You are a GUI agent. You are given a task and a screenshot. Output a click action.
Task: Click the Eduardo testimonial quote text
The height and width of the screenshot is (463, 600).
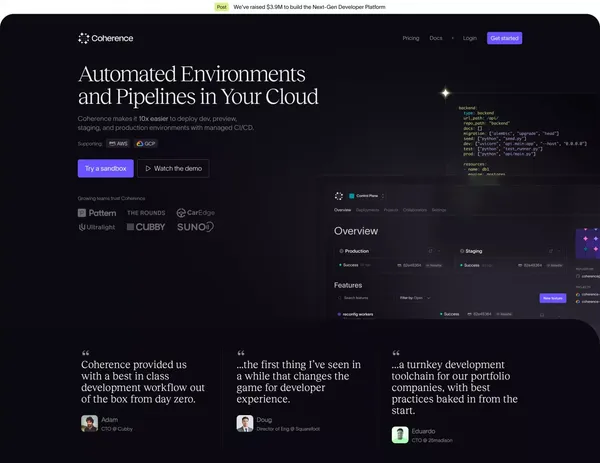pos(455,387)
